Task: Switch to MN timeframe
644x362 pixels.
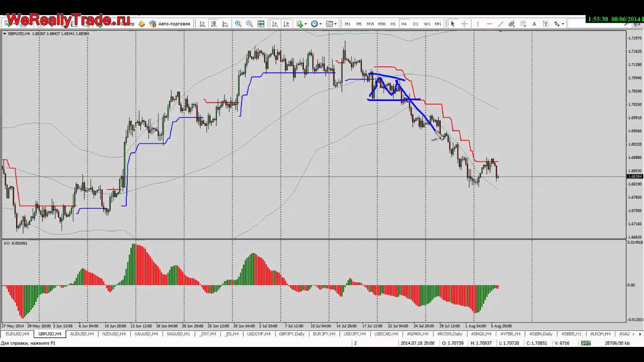Action: (x=438, y=24)
